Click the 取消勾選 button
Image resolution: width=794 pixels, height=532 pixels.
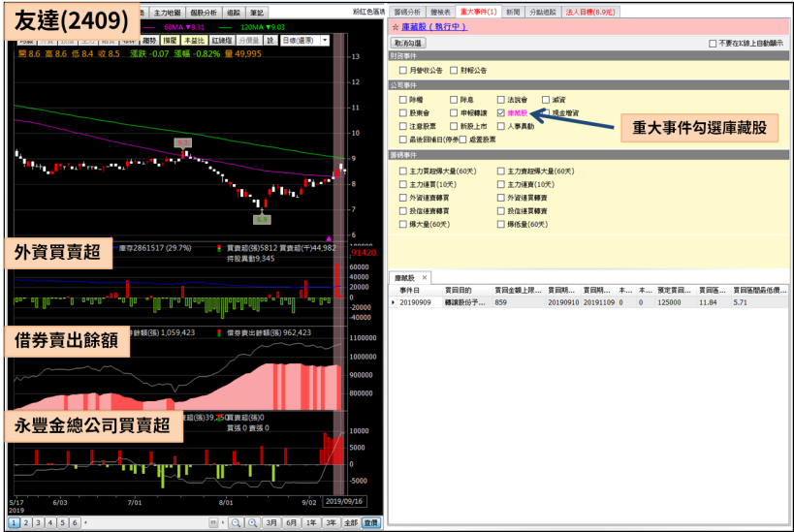pos(408,44)
